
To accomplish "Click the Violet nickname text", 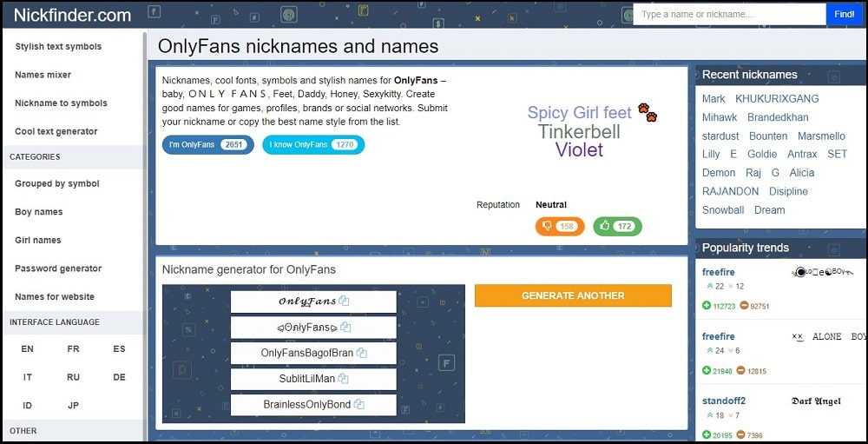I will 579,149.
